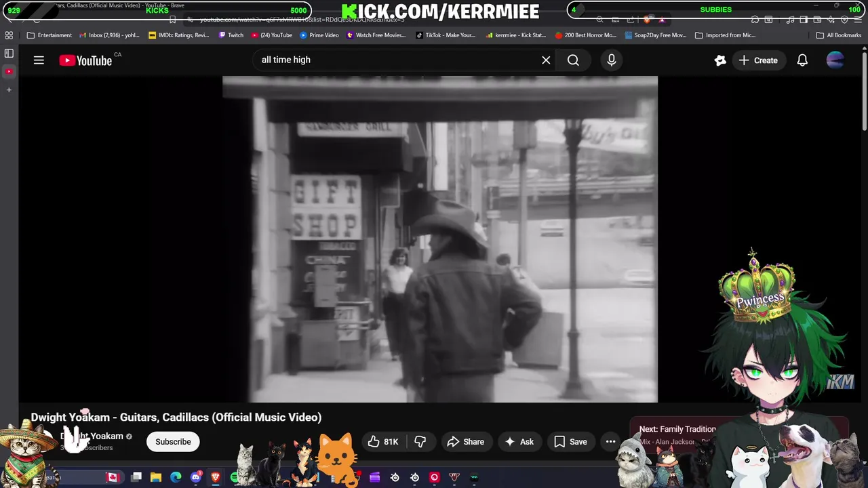
Task: Open IMDb Ratings bookmark
Action: click(x=179, y=35)
